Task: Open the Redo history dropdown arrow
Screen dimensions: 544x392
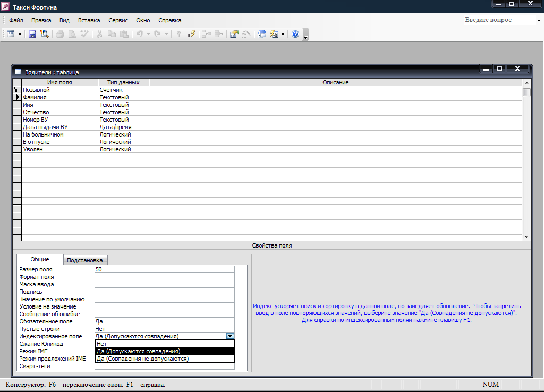Action: [x=166, y=34]
